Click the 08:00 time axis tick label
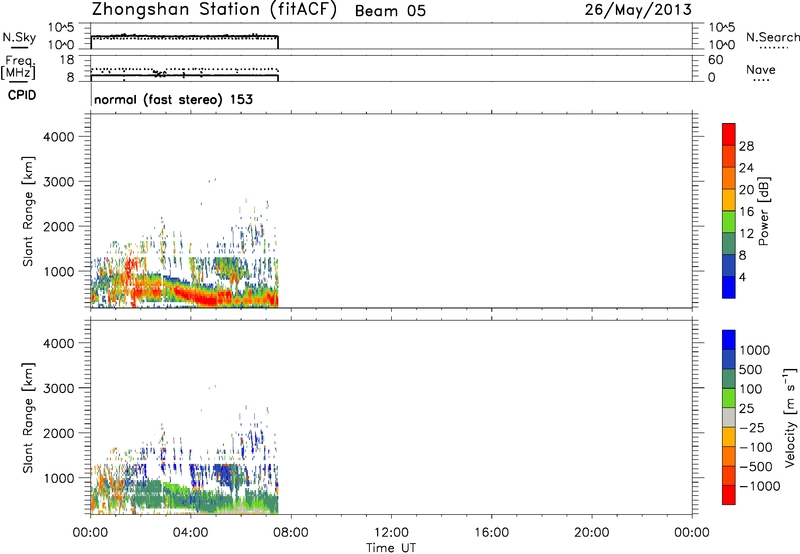Screen dimensions: 800x554 [291, 533]
